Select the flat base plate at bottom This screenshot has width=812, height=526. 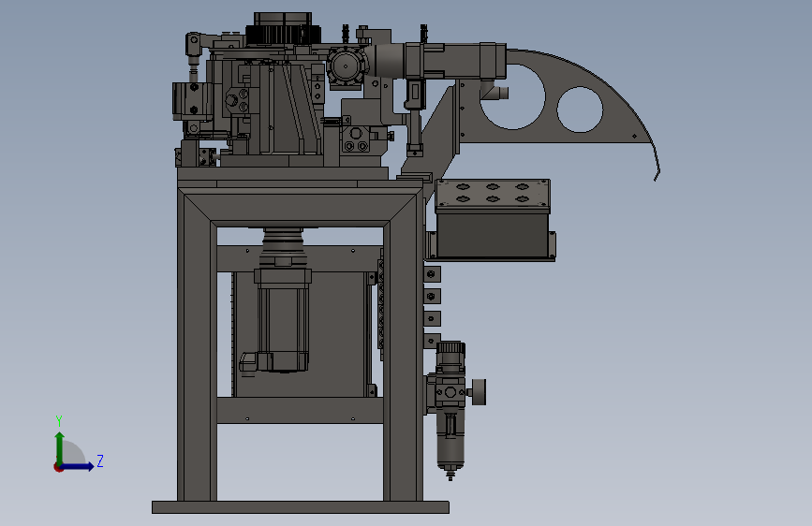pos(301,507)
